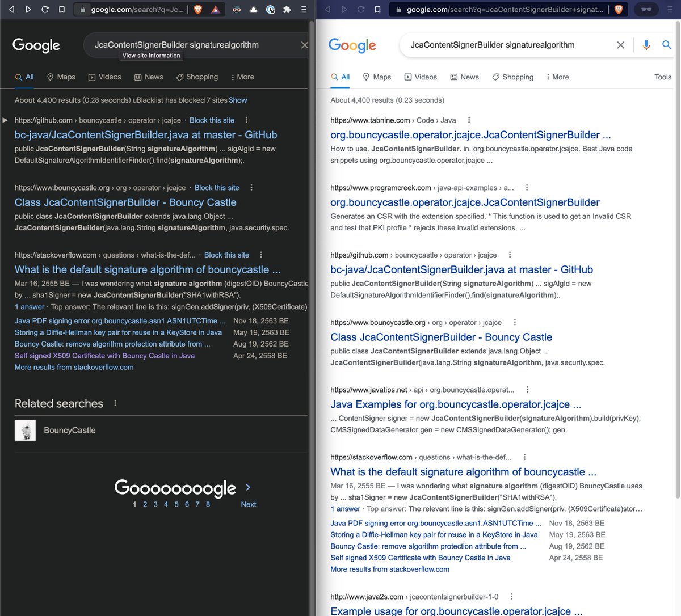Open Tools in right window
Screen dimensions: 681x616
[x=663, y=77]
